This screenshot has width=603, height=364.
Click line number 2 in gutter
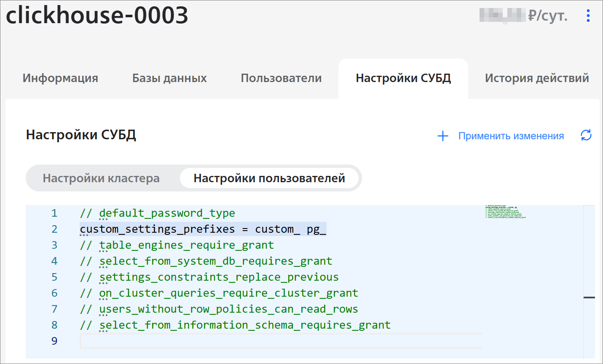[x=54, y=229]
